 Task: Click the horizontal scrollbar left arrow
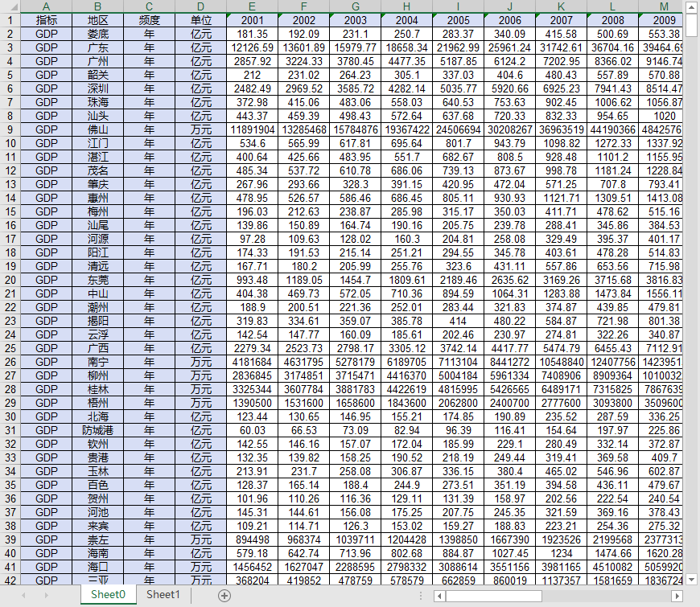tap(439, 596)
